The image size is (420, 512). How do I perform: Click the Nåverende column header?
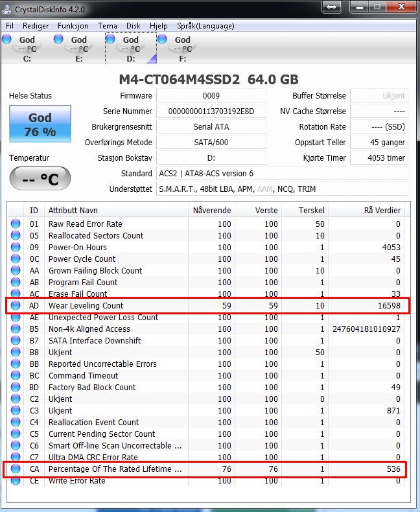pos(212,210)
